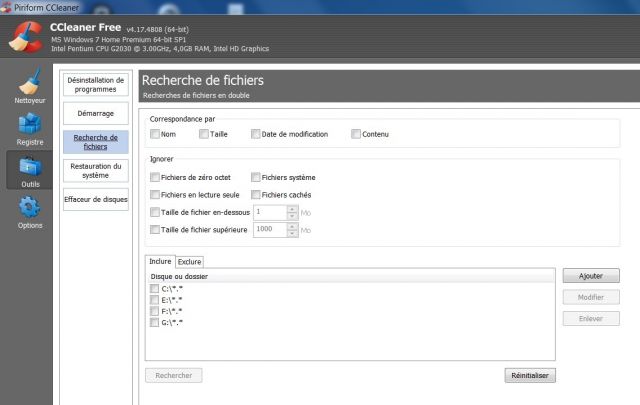Include drive E:\*.* in search
This screenshot has width=640, height=405.
pyautogui.click(x=154, y=300)
